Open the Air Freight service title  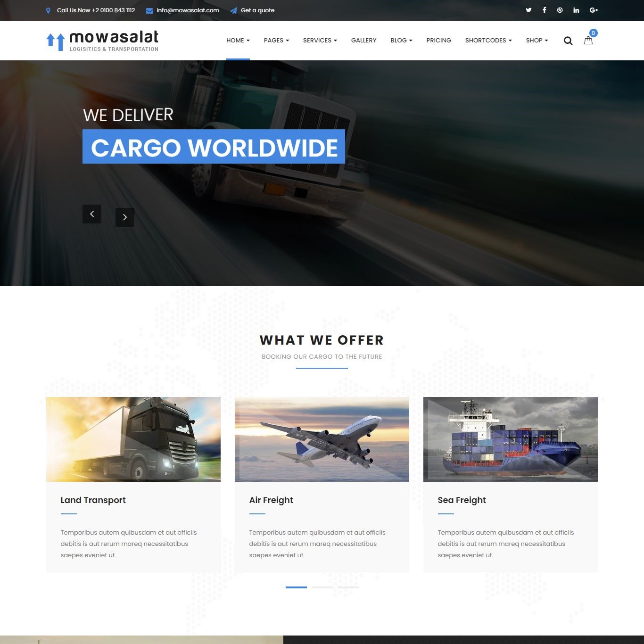tap(271, 500)
